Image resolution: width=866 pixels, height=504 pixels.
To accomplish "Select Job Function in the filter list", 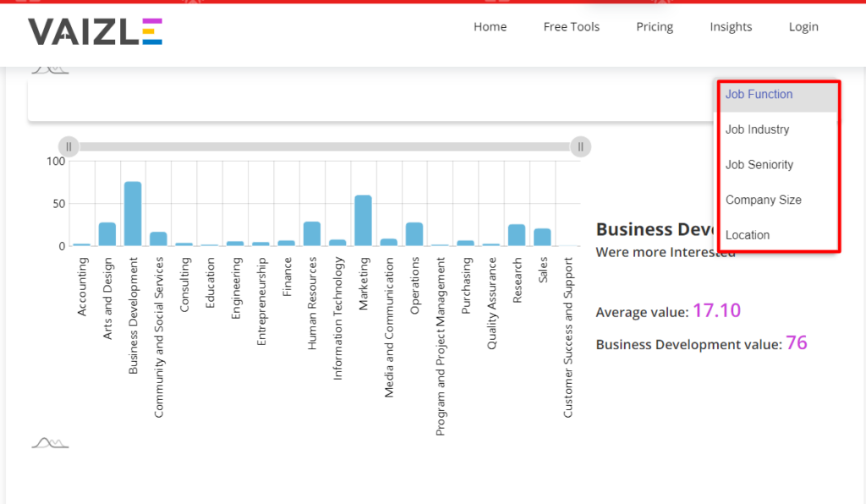I will pyautogui.click(x=759, y=94).
